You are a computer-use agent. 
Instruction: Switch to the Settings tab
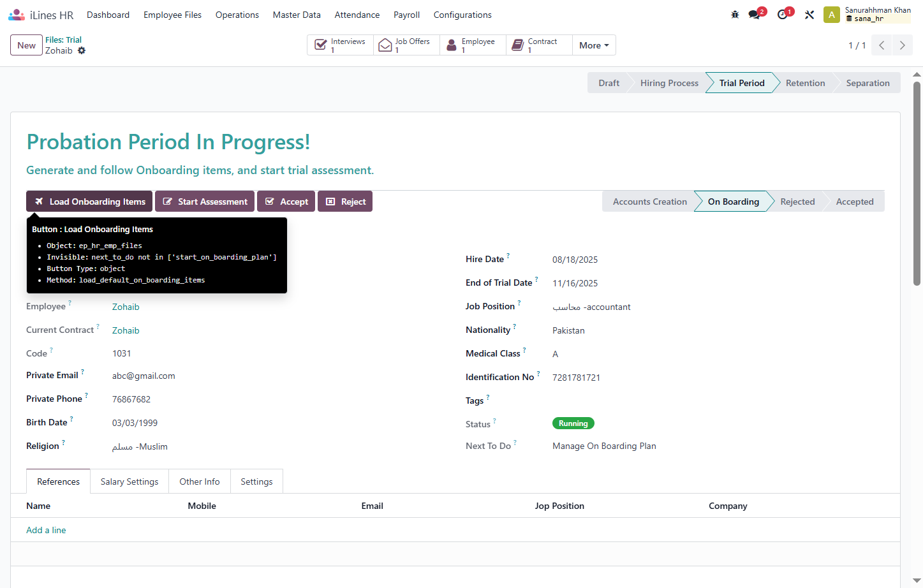click(256, 481)
